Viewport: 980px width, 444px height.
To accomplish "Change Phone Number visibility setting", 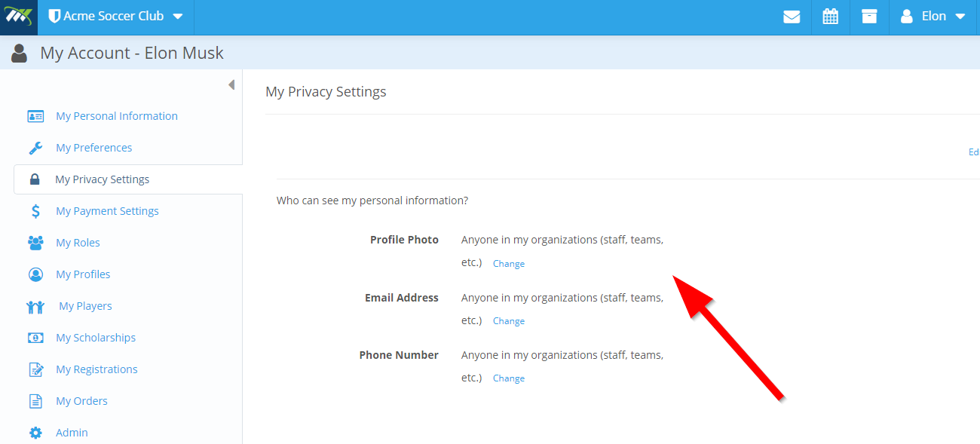I will pos(509,378).
